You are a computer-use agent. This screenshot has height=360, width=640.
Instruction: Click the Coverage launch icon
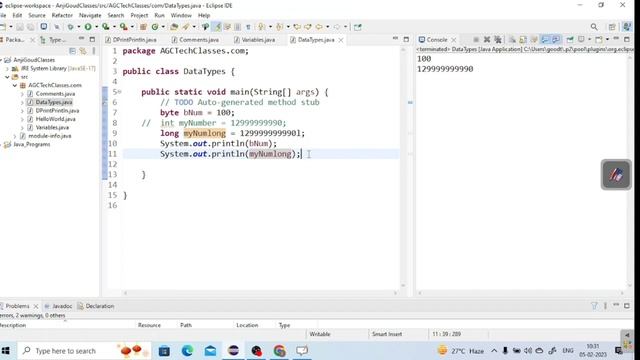(106, 27)
